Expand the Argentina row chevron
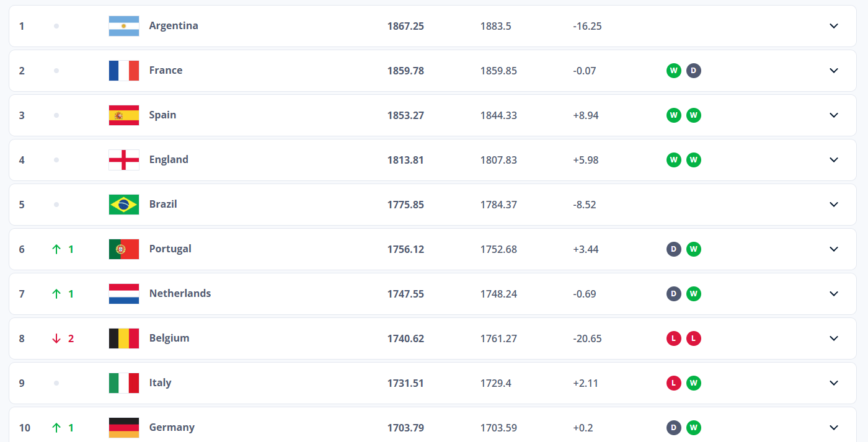This screenshot has height=442, width=868. [834, 26]
